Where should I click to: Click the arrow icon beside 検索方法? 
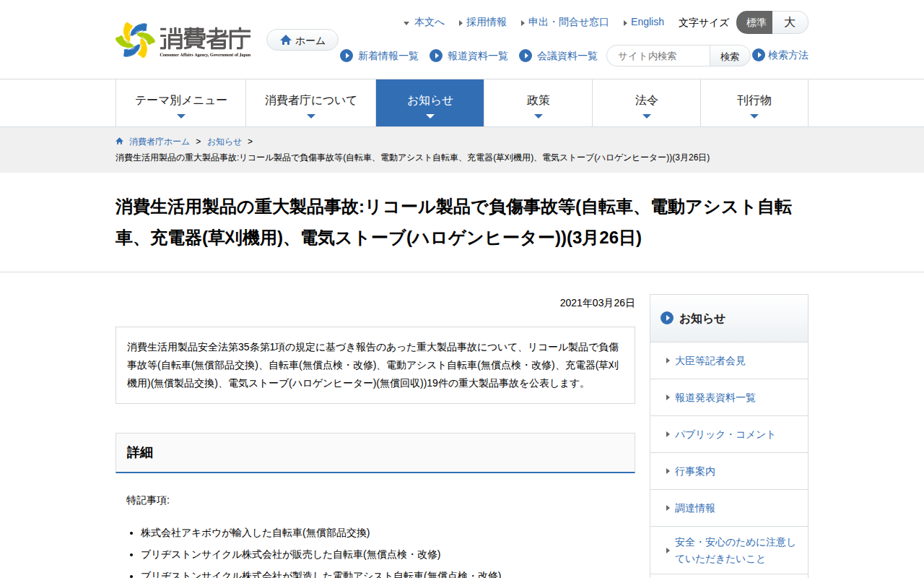tap(759, 55)
